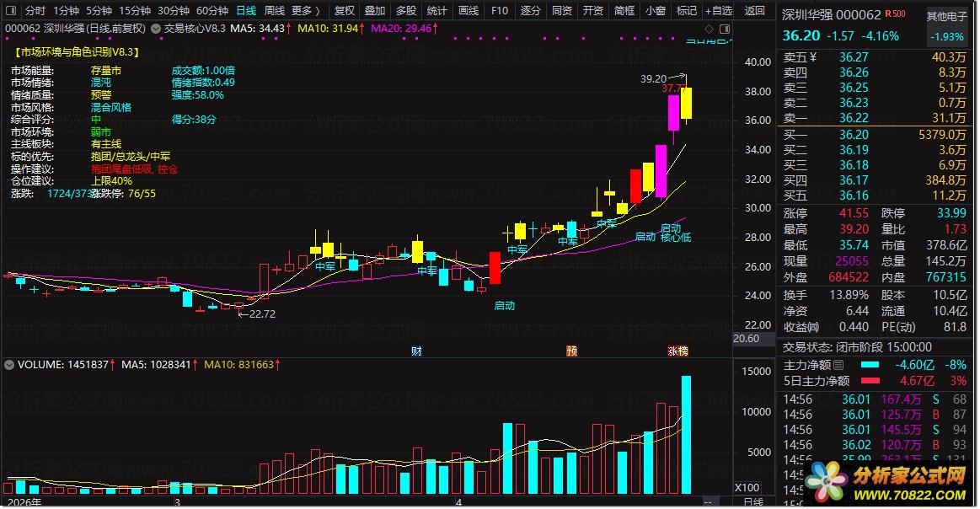Select the 15分钟 period

134,11
